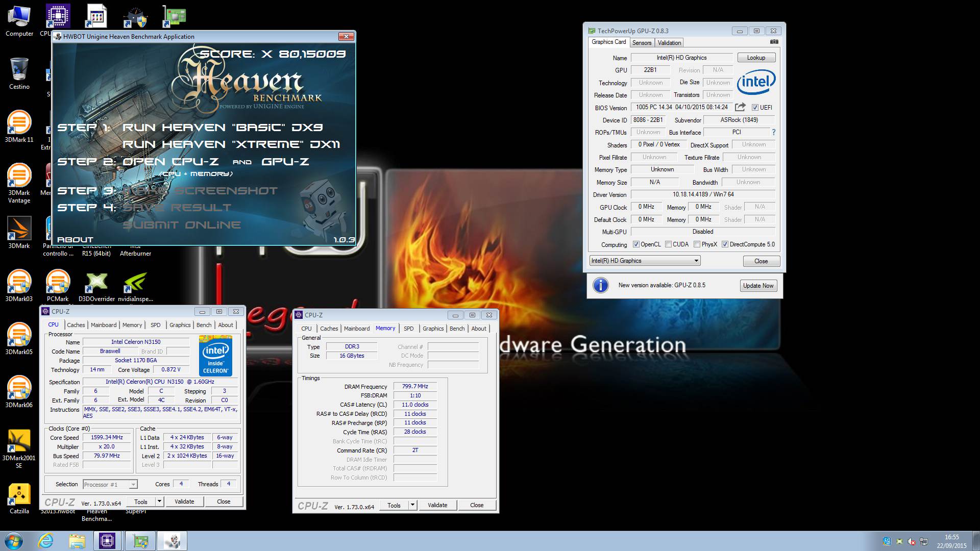Image resolution: width=980 pixels, height=551 pixels.
Task: Open the desktop shortcut with shield icon
Action: pos(136,17)
